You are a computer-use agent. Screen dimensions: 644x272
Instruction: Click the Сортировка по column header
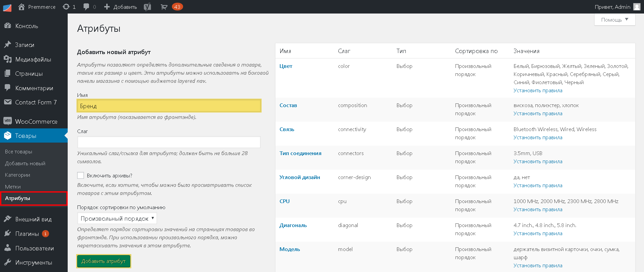(x=476, y=51)
